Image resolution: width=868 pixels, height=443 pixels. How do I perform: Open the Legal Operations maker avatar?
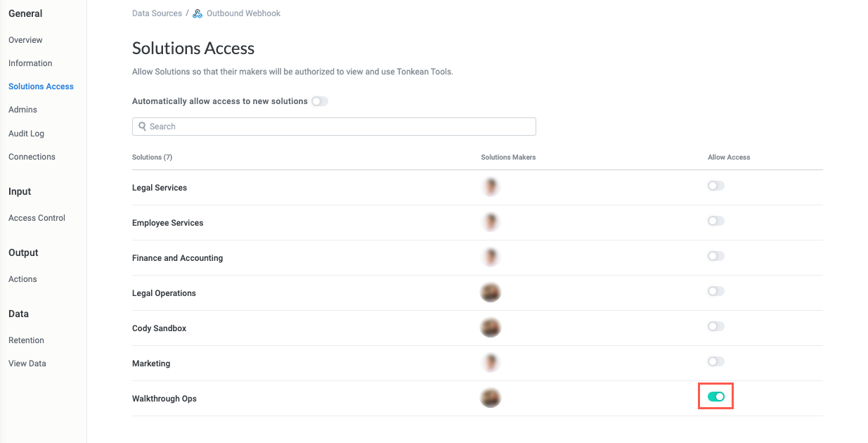pos(490,292)
